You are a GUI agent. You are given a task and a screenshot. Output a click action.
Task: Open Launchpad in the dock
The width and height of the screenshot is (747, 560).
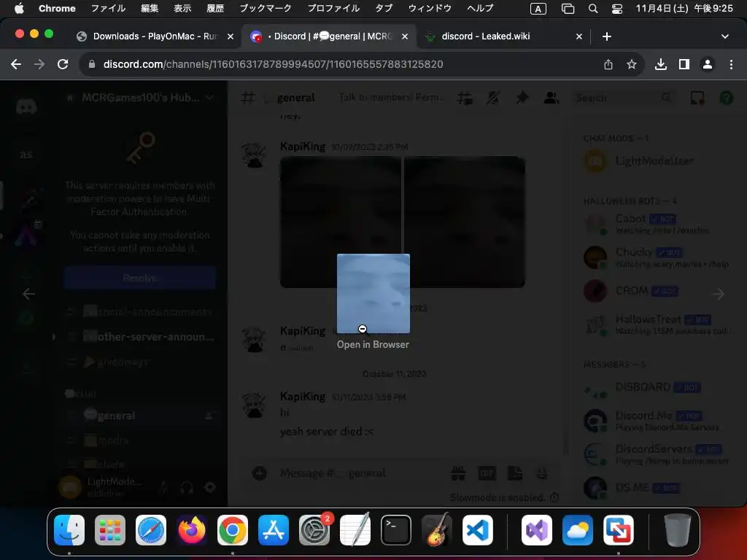point(110,530)
